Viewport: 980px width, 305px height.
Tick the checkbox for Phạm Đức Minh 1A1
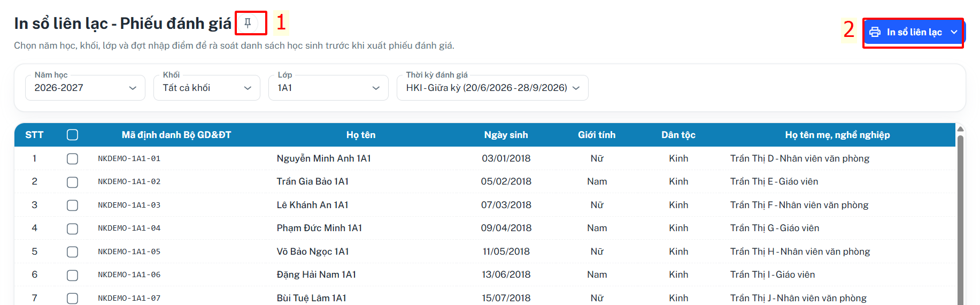pyautogui.click(x=73, y=229)
